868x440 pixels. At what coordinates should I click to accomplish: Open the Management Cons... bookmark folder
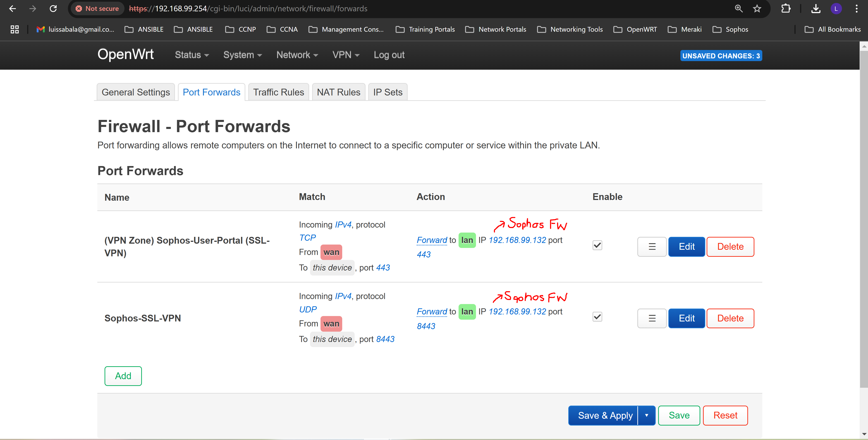[x=346, y=29]
